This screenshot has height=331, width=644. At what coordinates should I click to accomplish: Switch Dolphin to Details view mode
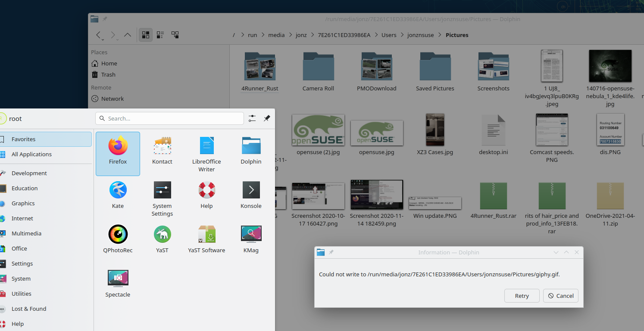point(175,35)
